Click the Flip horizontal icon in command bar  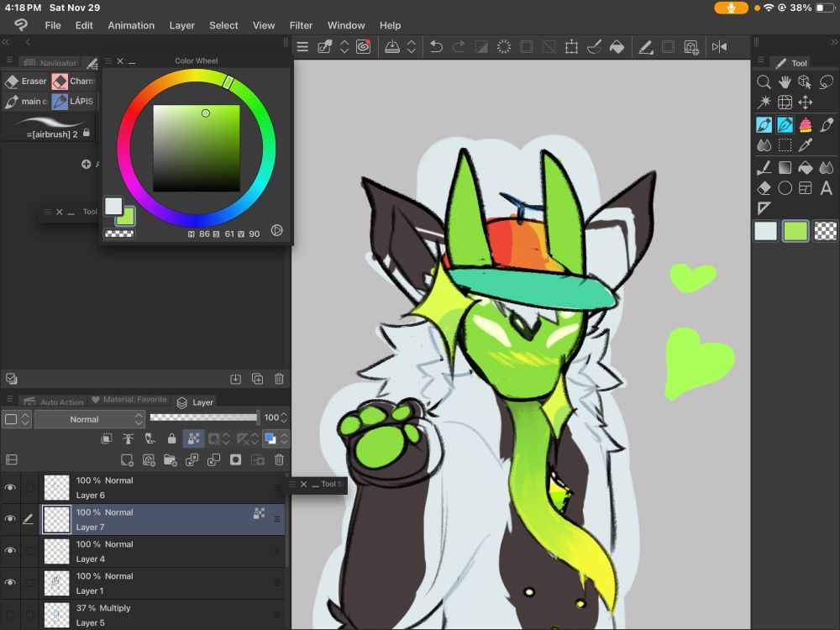pyautogui.click(x=720, y=47)
